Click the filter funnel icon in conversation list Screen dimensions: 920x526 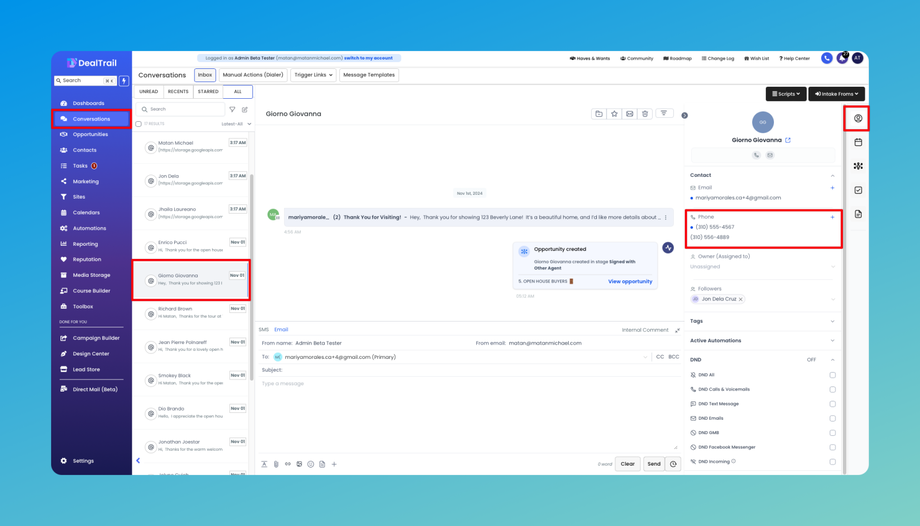click(232, 109)
